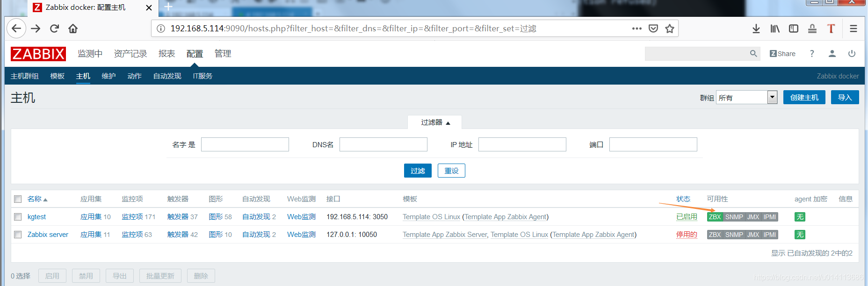Collapse the 过滤器 filter panel
This screenshot has height=286, width=868.
tap(435, 122)
